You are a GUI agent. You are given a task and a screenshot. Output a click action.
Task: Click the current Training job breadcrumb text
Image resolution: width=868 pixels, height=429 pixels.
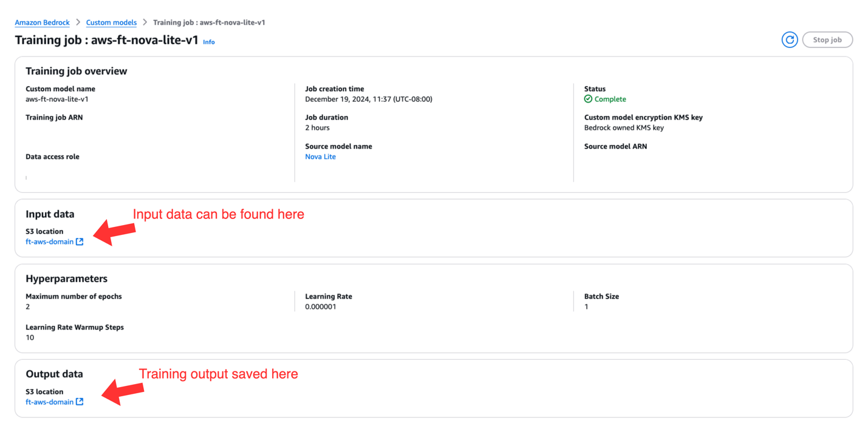coord(209,22)
